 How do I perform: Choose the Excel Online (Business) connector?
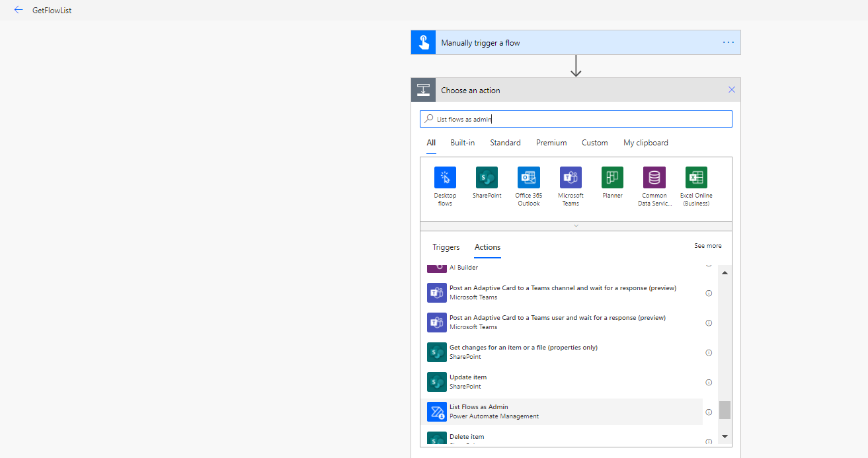(696, 177)
